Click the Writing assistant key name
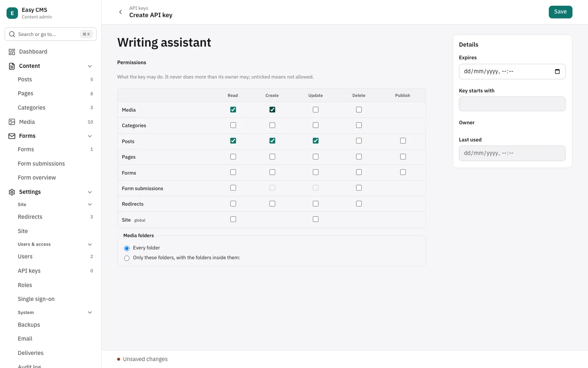The image size is (588, 368). (164, 43)
